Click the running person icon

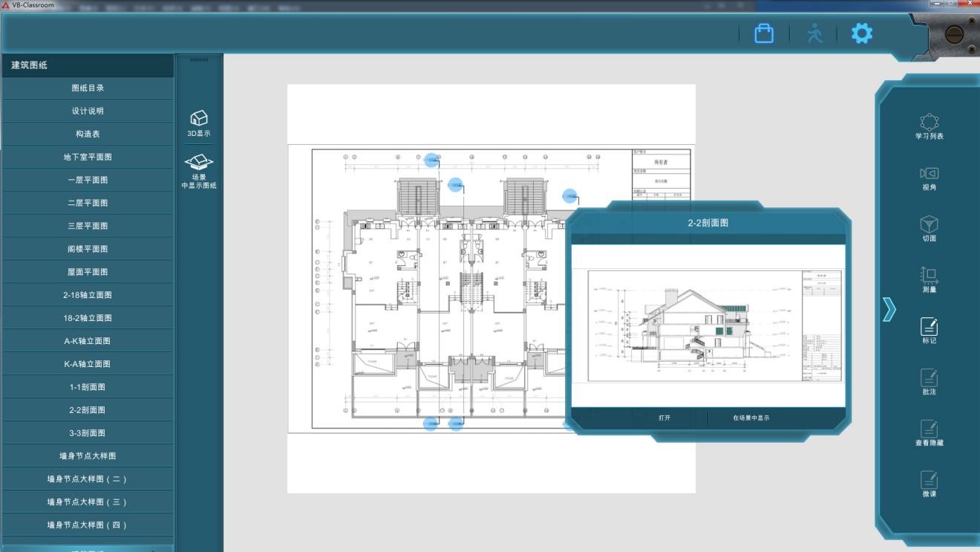(x=814, y=33)
